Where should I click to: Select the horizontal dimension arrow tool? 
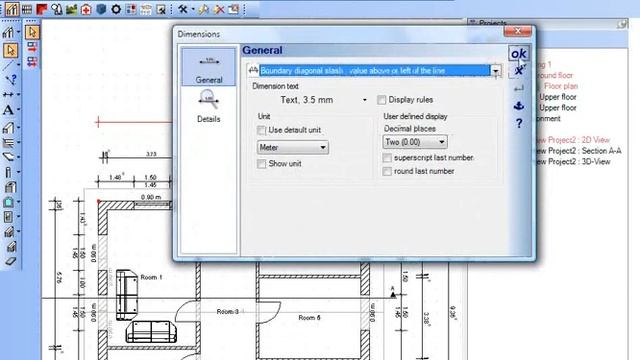[8, 94]
